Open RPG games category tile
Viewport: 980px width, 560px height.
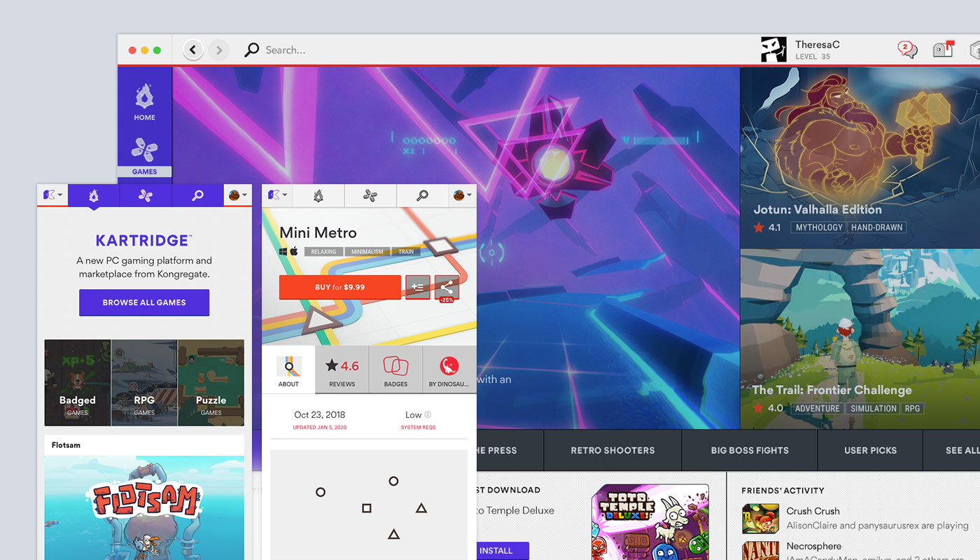(x=144, y=383)
